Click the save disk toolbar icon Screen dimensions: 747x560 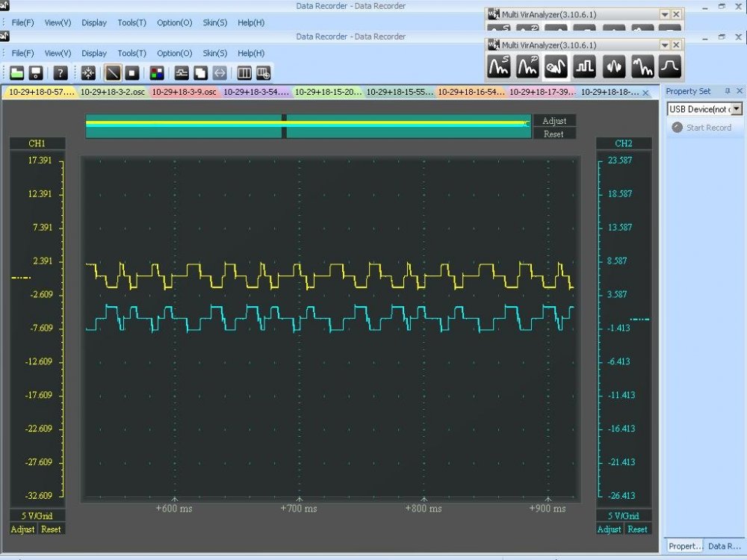35,73
